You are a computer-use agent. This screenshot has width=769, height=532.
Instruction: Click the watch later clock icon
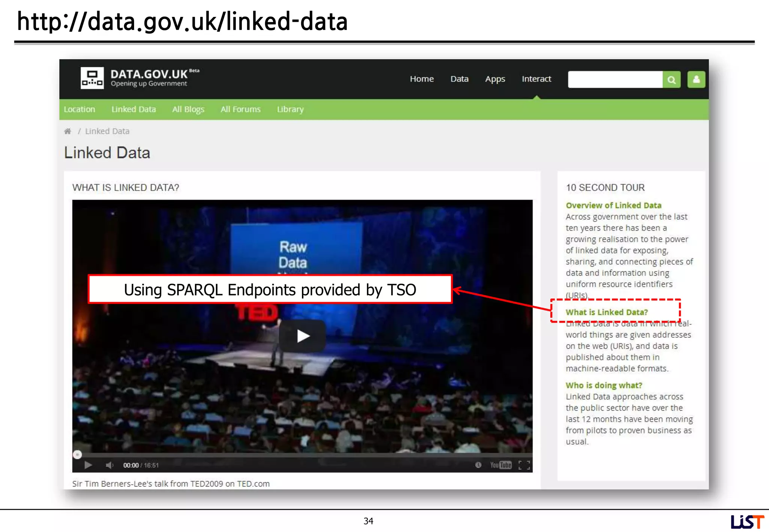(x=478, y=465)
